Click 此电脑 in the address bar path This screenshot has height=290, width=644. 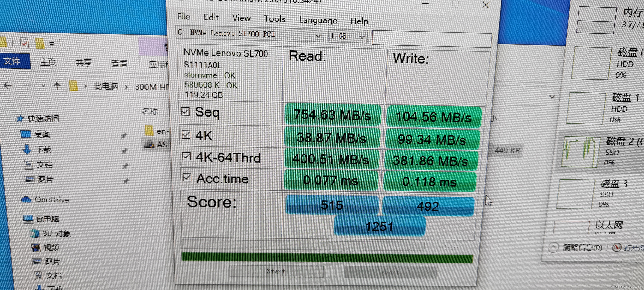[x=106, y=86]
